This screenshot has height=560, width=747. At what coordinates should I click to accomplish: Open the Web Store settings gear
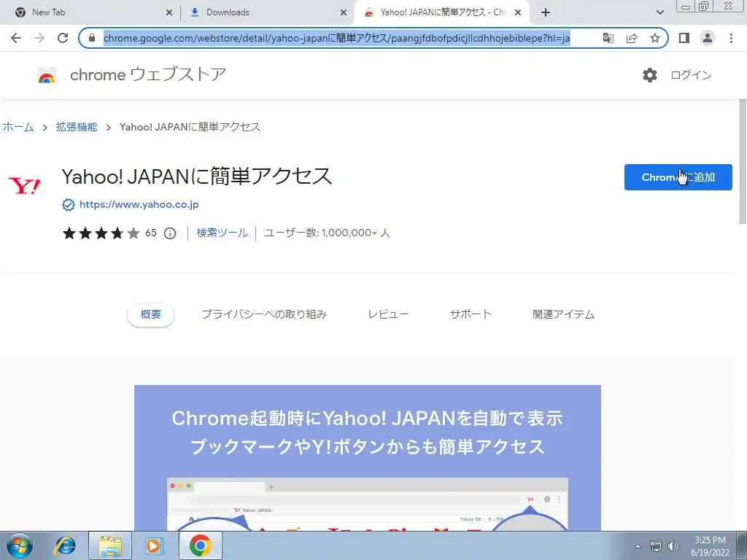tap(650, 75)
